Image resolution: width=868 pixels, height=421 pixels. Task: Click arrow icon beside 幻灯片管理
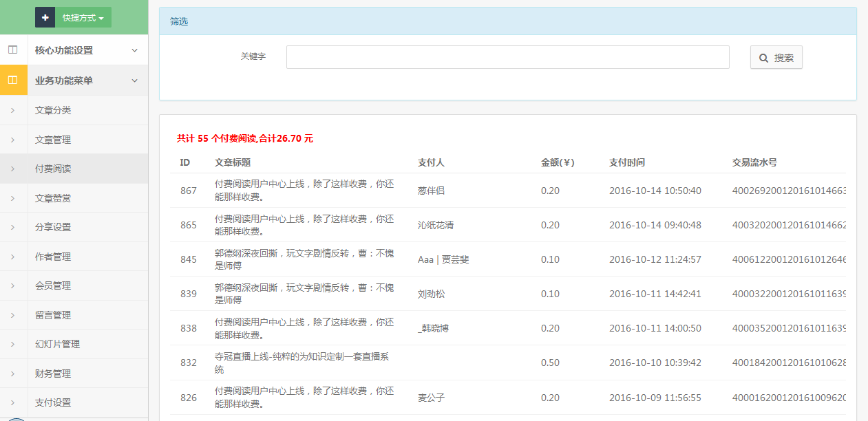13,344
